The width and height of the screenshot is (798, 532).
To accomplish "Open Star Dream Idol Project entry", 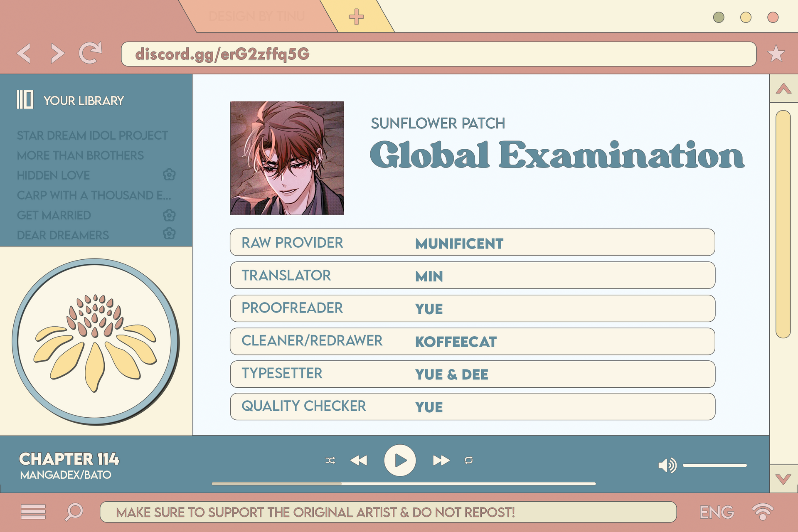I will click(92, 135).
